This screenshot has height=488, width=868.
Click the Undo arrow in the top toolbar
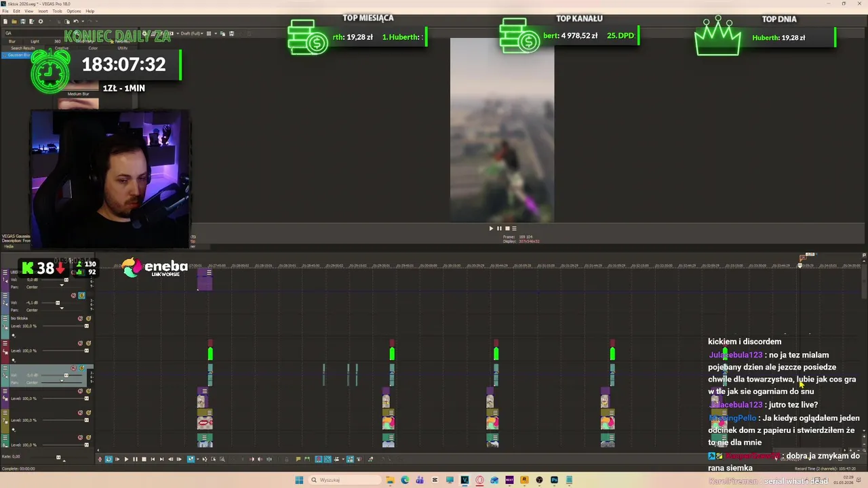point(76,21)
